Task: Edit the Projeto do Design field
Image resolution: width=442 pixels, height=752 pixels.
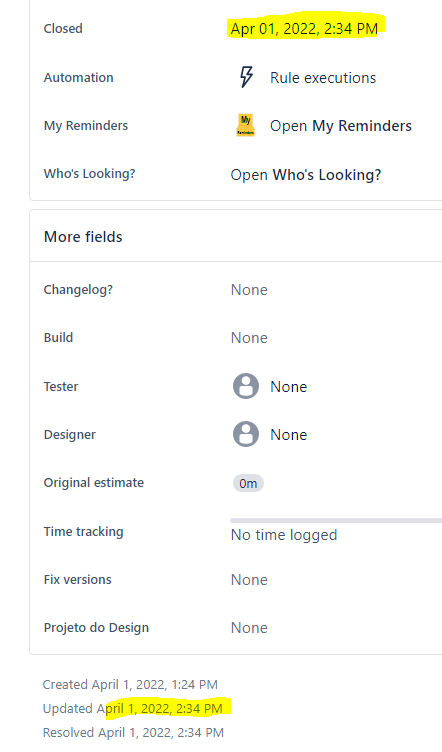Action: click(249, 627)
